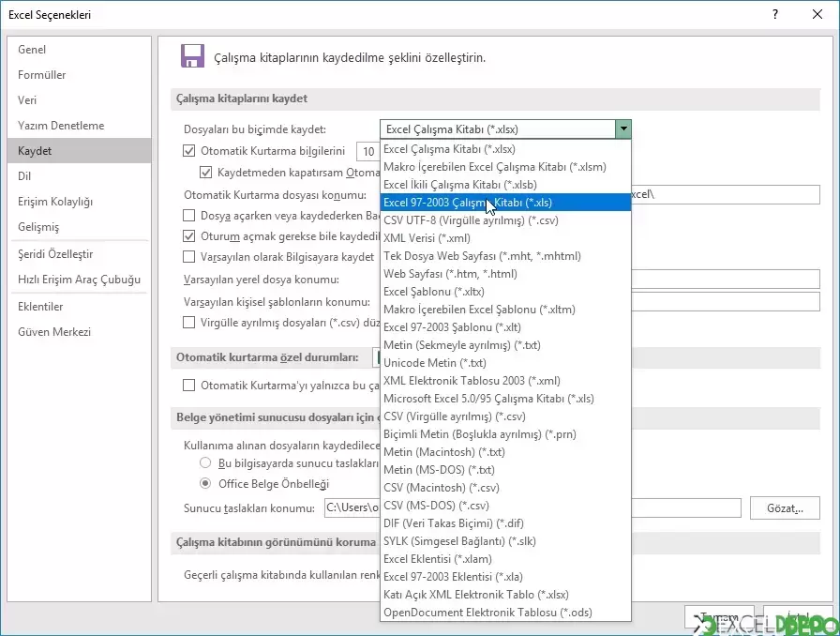
Task: Select OpenDocument Elektronik Tablosu (*.ods)
Action: (x=505, y=613)
